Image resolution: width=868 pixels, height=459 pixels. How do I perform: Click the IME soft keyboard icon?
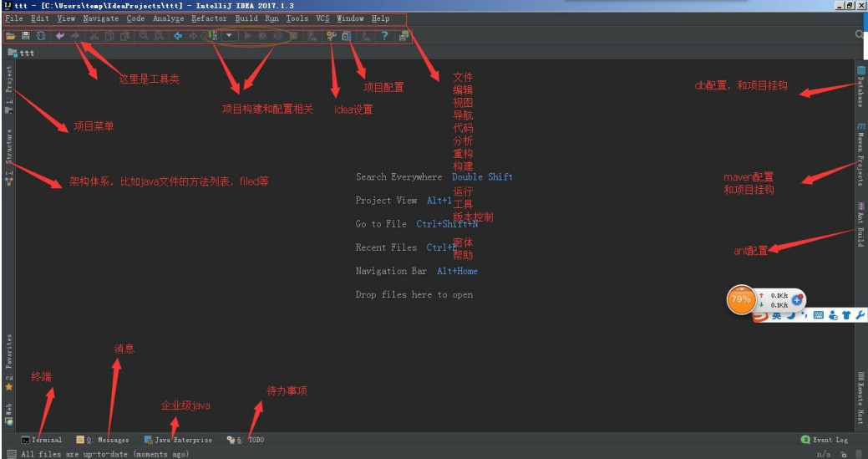pyautogui.click(x=818, y=315)
